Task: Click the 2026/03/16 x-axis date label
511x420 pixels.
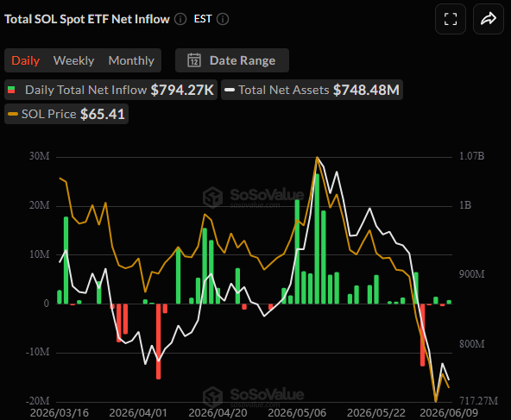Action: tap(60, 413)
